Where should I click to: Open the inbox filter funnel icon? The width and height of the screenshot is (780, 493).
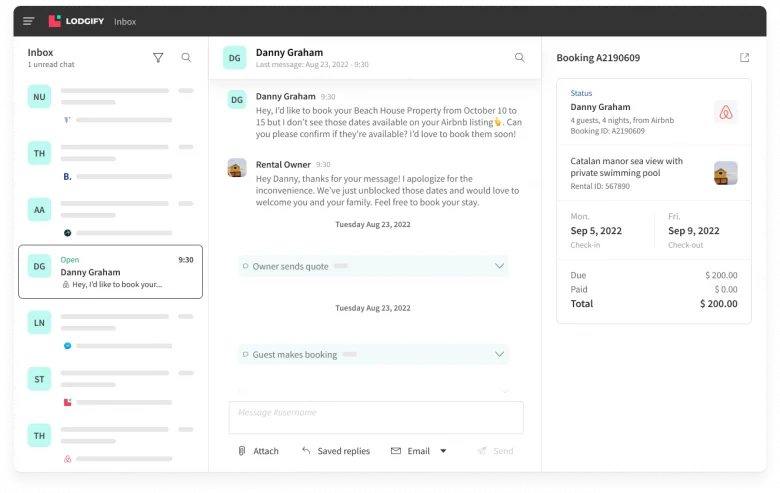[158, 58]
